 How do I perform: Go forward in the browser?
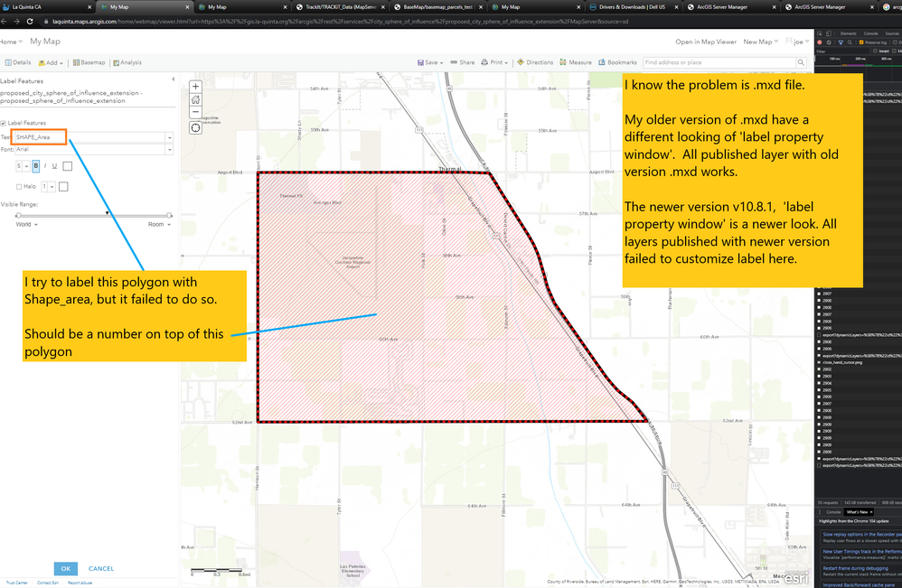(x=16, y=22)
